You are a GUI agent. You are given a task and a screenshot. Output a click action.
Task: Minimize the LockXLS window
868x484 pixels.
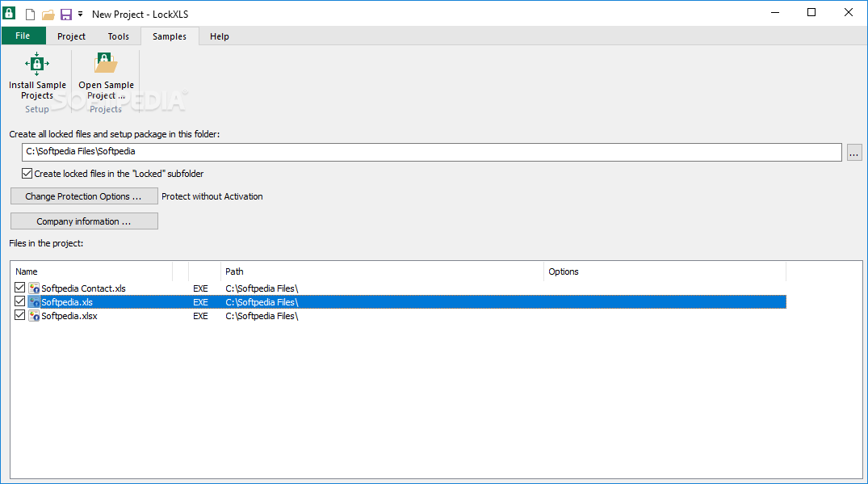point(775,13)
